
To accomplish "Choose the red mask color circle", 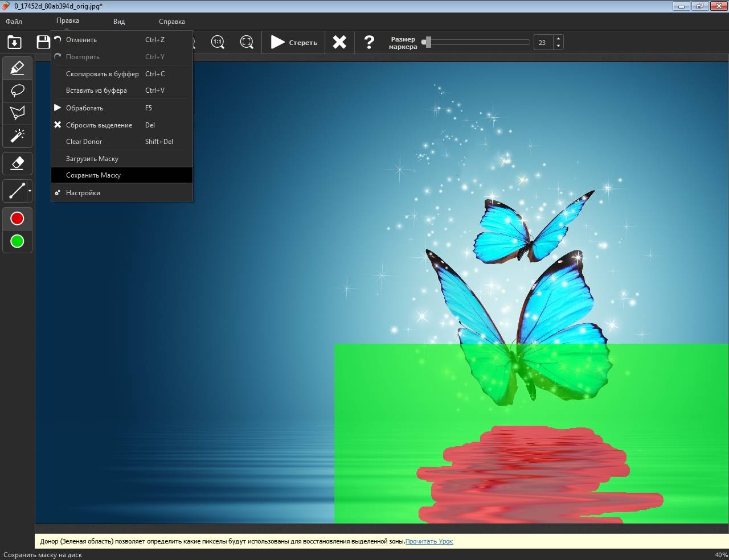I will (x=17, y=219).
